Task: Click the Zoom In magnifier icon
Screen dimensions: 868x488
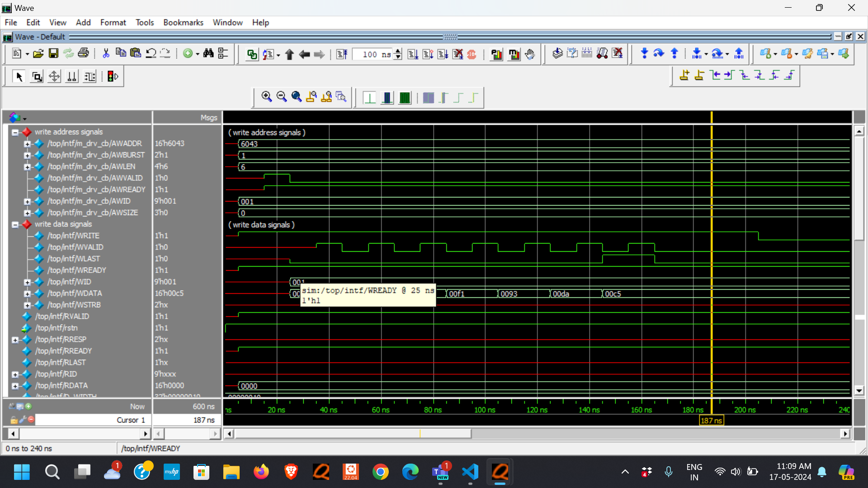Action: point(266,97)
